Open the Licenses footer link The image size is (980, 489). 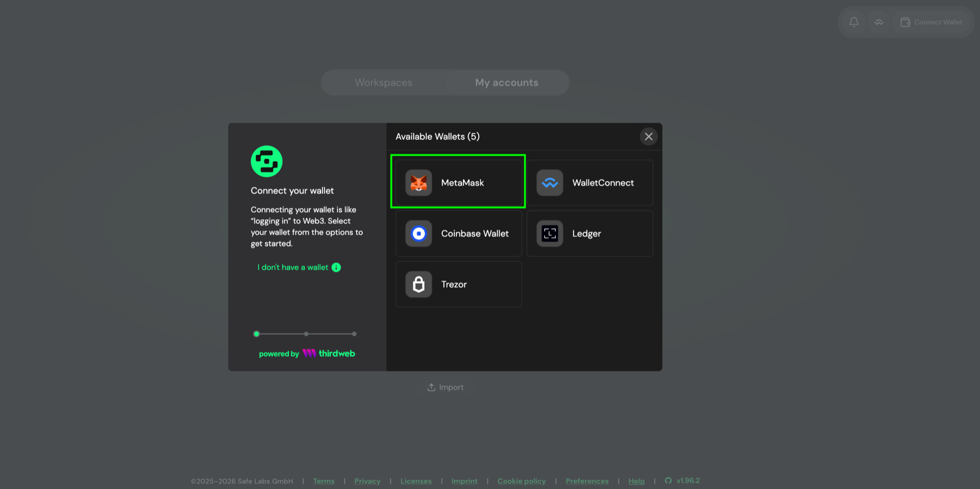coord(416,481)
